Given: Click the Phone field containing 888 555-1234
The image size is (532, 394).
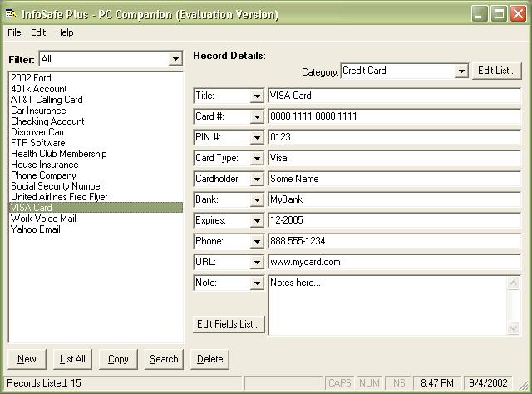Looking at the screenshot, I should [394, 242].
